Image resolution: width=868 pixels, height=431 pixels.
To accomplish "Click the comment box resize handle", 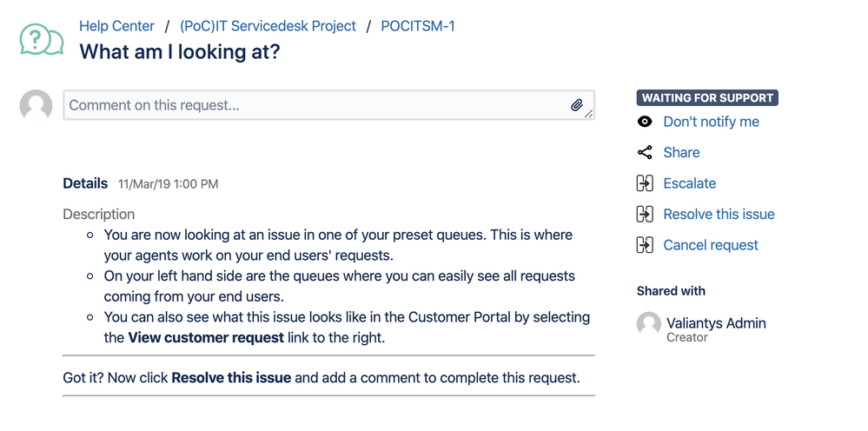I will 589,114.
